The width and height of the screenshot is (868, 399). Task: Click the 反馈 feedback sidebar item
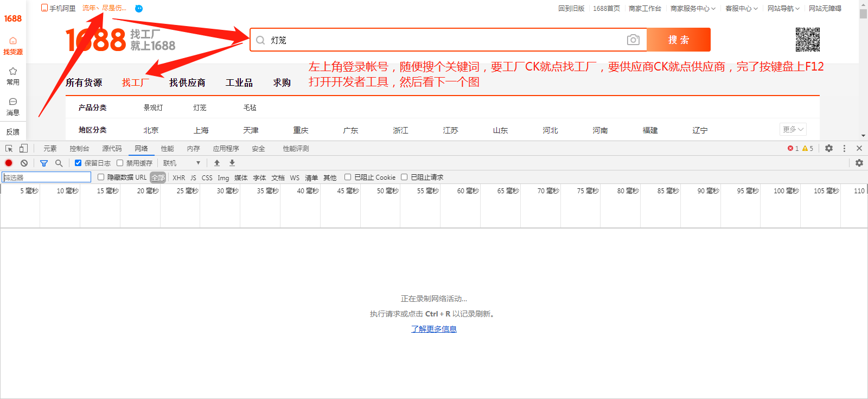[x=13, y=132]
